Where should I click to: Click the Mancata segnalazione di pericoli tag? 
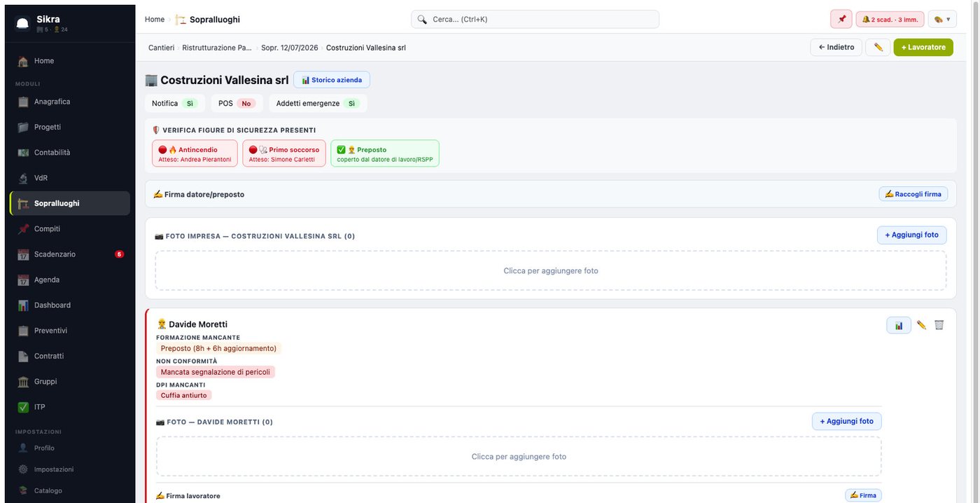click(216, 372)
